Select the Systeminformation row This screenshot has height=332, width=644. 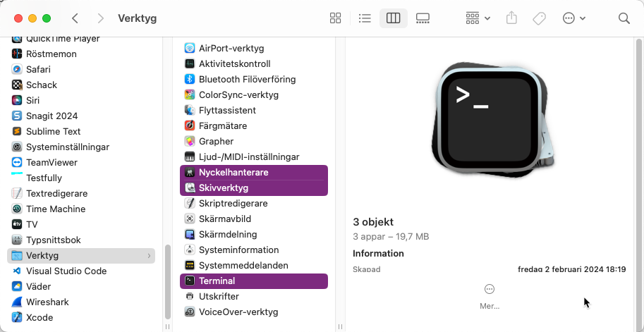tap(254, 250)
